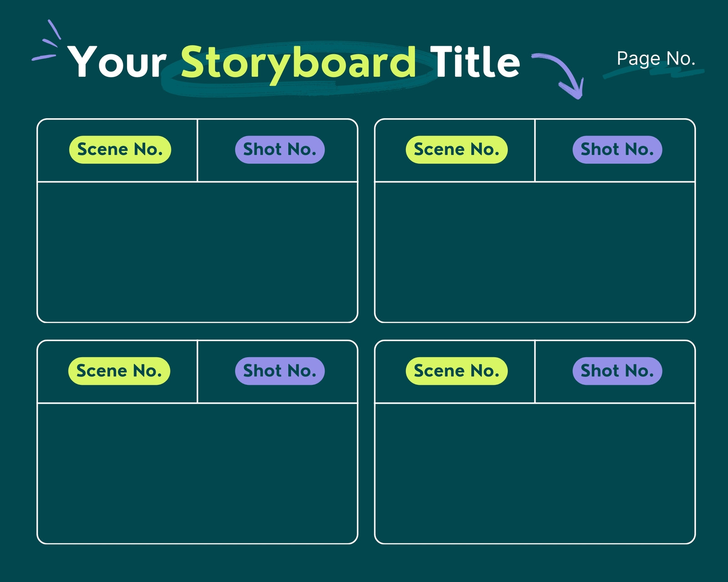This screenshot has height=582, width=728.
Task: Click the purple curved arrow graphic
Action: pyautogui.click(x=558, y=75)
